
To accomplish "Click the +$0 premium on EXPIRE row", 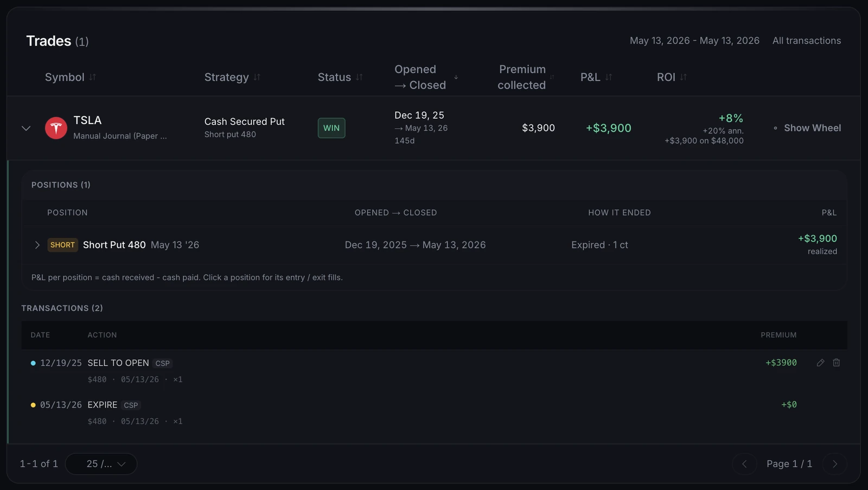I will tap(789, 405).
